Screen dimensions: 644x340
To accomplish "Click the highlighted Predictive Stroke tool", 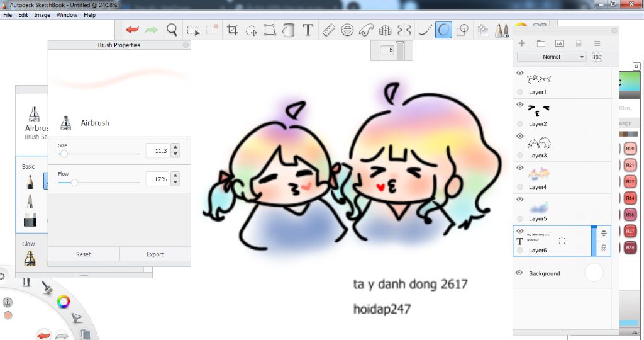I will [x=443, y=30].
